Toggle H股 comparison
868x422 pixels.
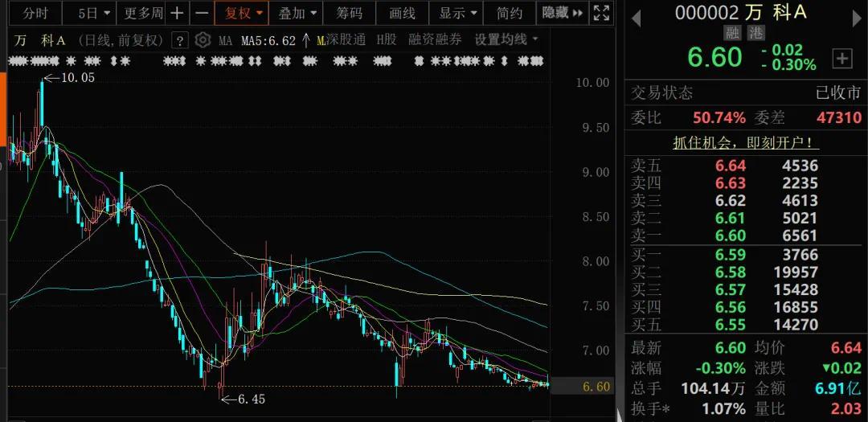[387, 40]
